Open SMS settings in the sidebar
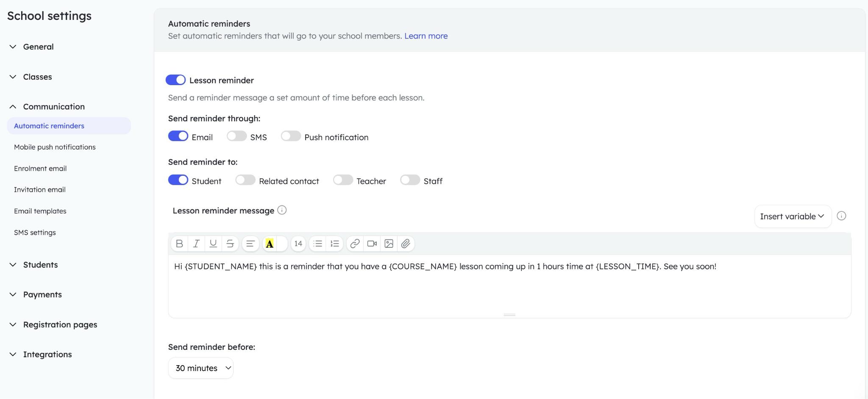Screen dimensions: 868x399 pyautogui.click(x=35, y=233)
